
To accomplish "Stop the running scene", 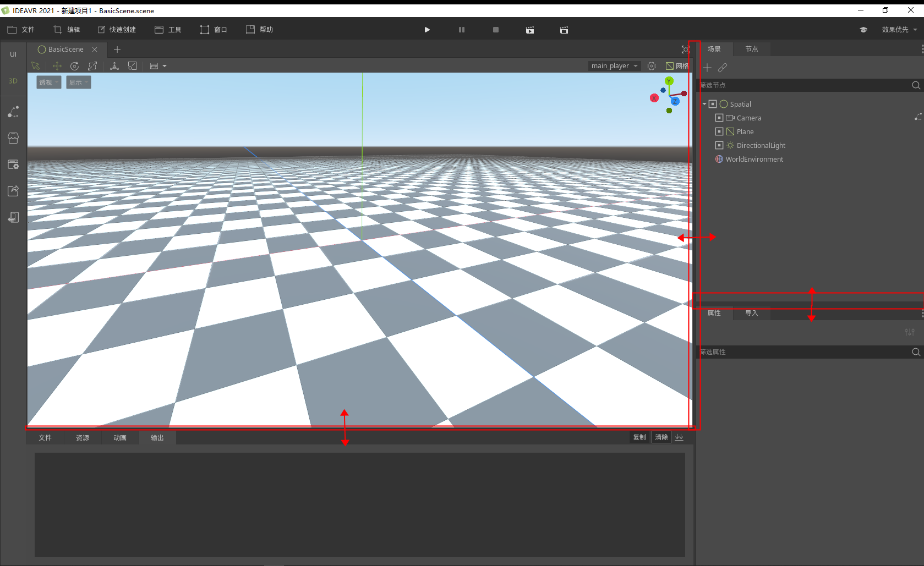I will (496, 30).
